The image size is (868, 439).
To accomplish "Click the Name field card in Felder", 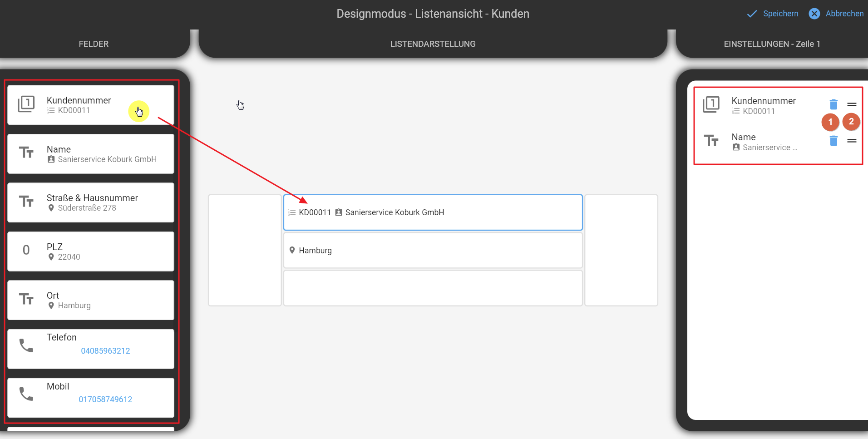I will coord(91,154).
